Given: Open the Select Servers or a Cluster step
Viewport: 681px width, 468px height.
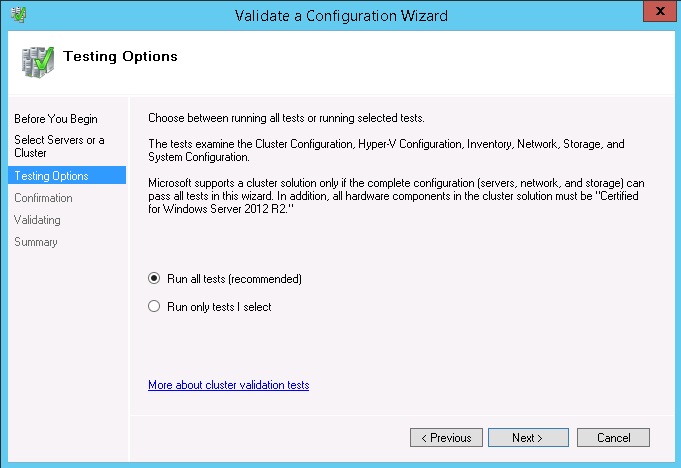Looking at the screenshot, I should coord(59,146).
